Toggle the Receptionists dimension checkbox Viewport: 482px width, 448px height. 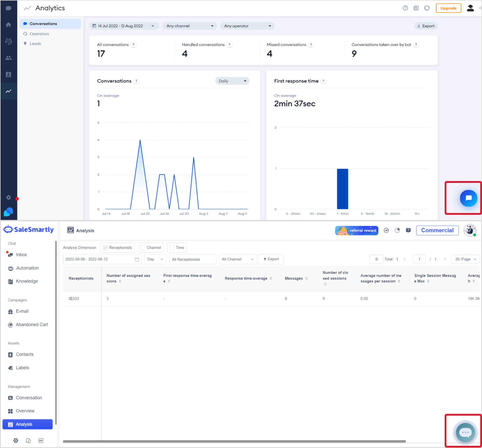pos(105,248)
